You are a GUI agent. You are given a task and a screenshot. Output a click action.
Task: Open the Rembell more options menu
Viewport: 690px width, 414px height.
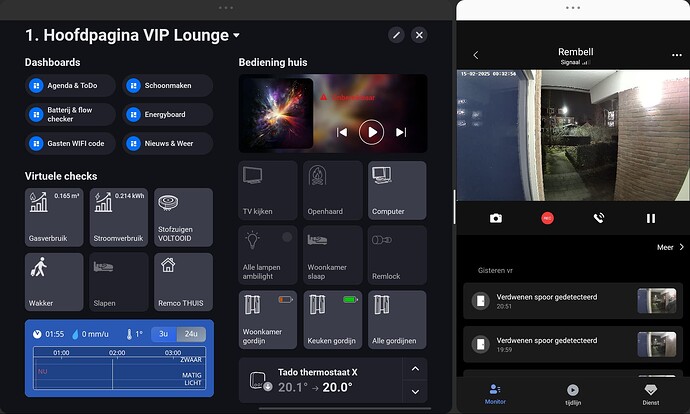point(676,55)
